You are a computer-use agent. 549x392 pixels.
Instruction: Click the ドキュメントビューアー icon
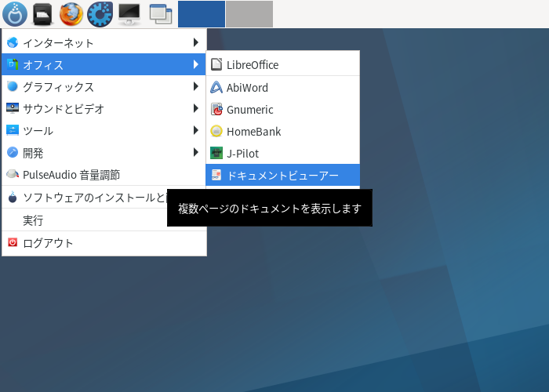[x=216, y=175]
